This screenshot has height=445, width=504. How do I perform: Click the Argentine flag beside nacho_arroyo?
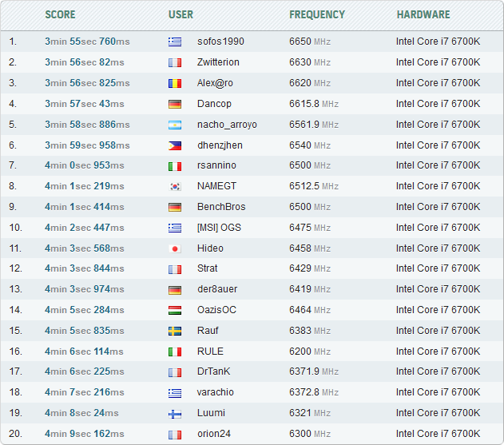(175, 125)
